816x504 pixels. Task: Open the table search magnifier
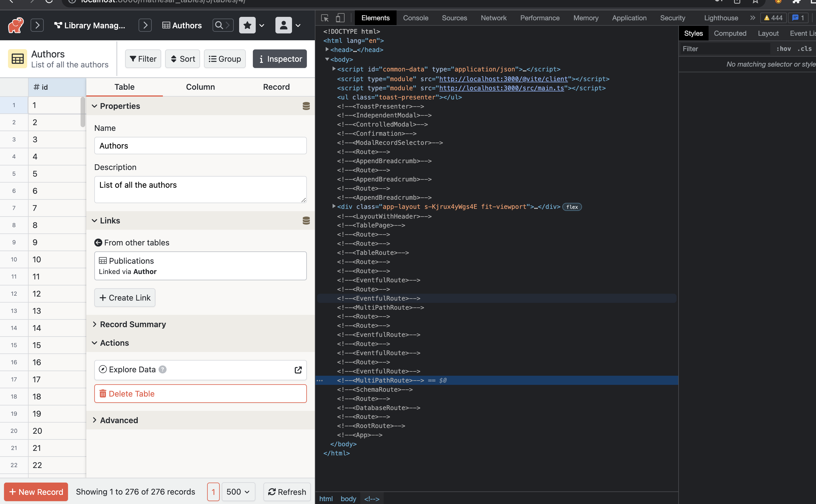coord(219,25)
